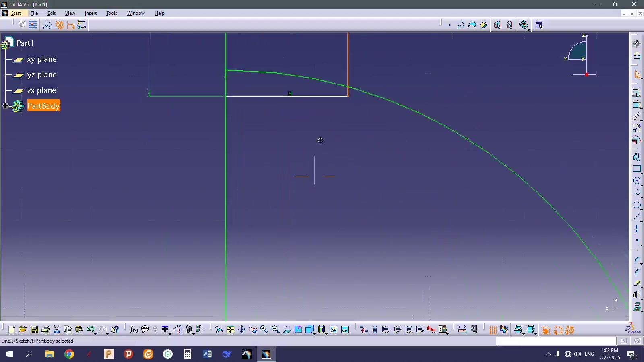Open the View mode shading dropdown
The image size is (644, 362).
click(x=326, y=333)
